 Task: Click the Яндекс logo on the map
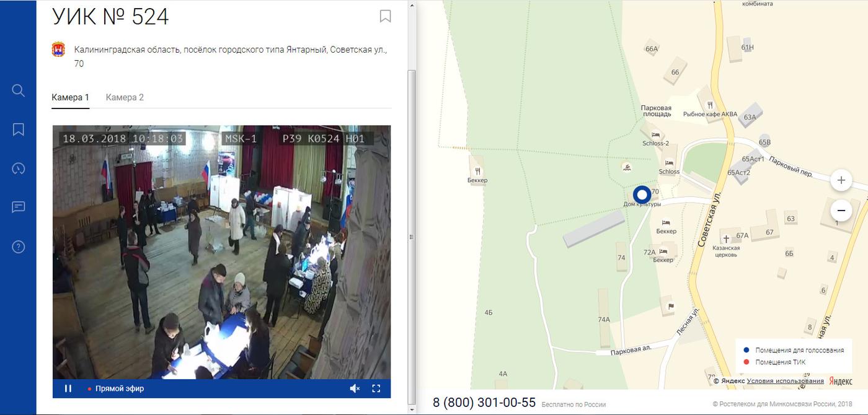pos(840,381)
